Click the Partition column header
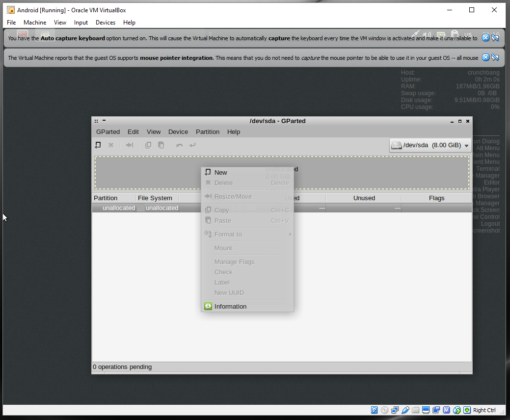Viewport: 510px width, 420px height. (x=114, y=198)
